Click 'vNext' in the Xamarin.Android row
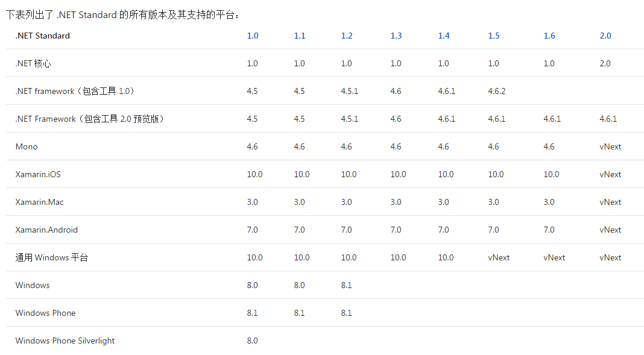 [x=610, y=230]
